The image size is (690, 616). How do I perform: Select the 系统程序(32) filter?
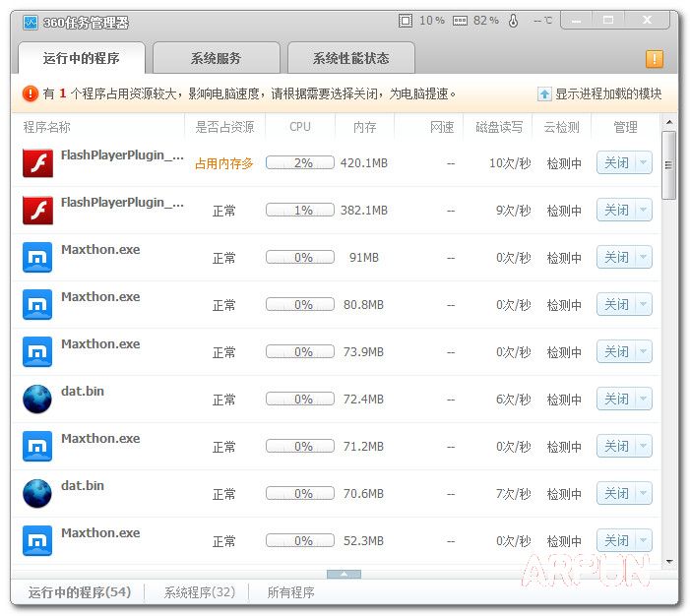[x=199, y=592]
